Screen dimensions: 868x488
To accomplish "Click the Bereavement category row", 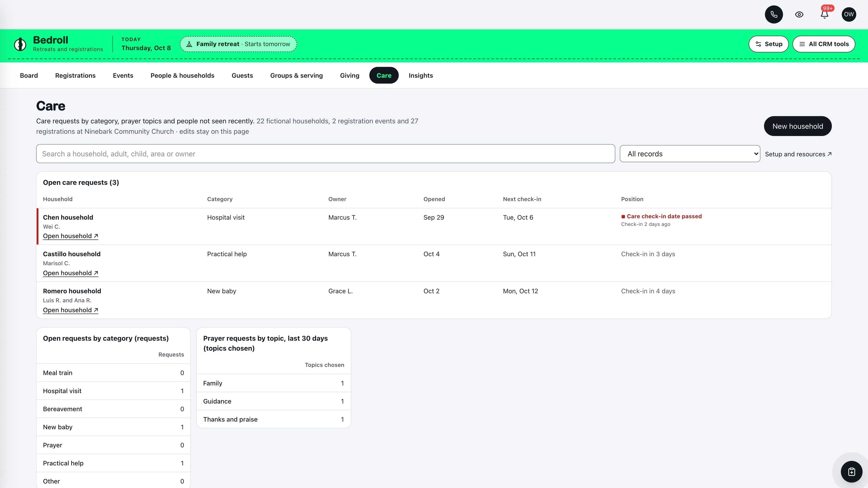I will (113, 409).
